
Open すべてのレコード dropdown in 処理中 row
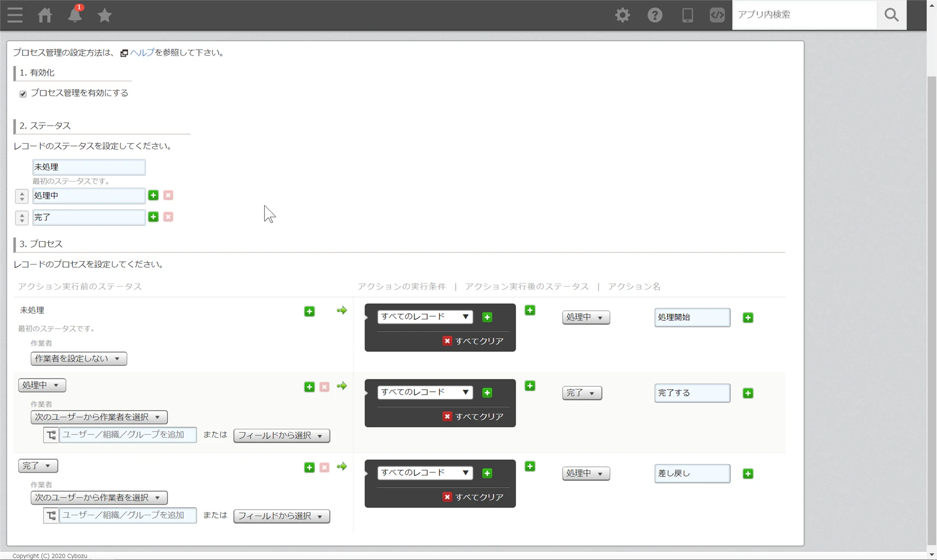click(425, 392)
